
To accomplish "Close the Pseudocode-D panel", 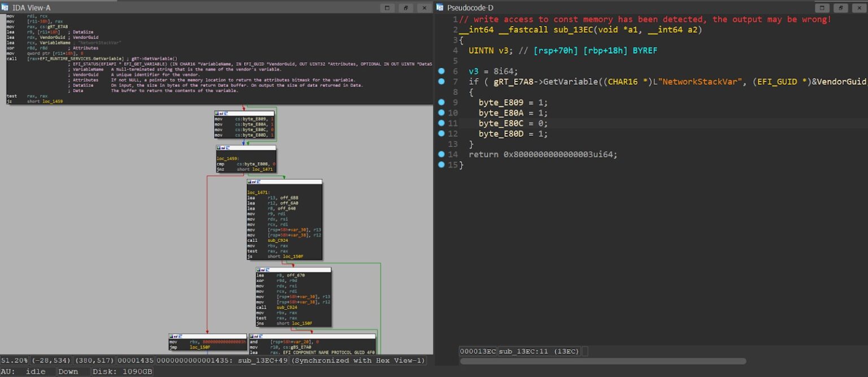I will click(858, 8).
